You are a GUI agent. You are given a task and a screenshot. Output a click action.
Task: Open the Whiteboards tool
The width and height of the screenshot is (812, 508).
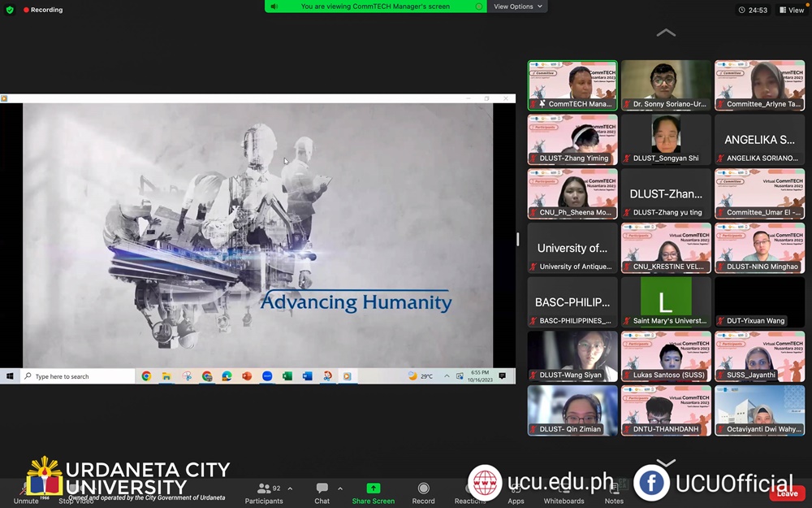564,493
